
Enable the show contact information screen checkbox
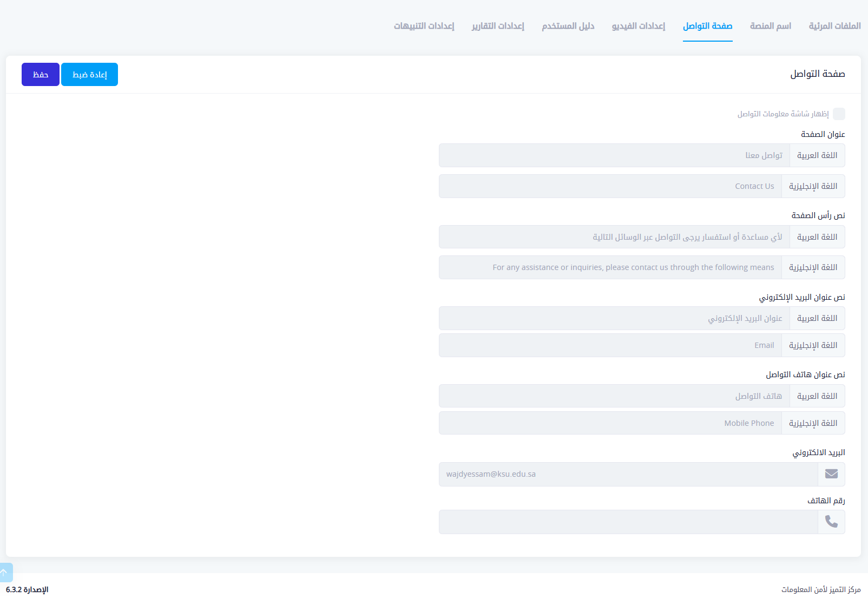tap(839, 114)
